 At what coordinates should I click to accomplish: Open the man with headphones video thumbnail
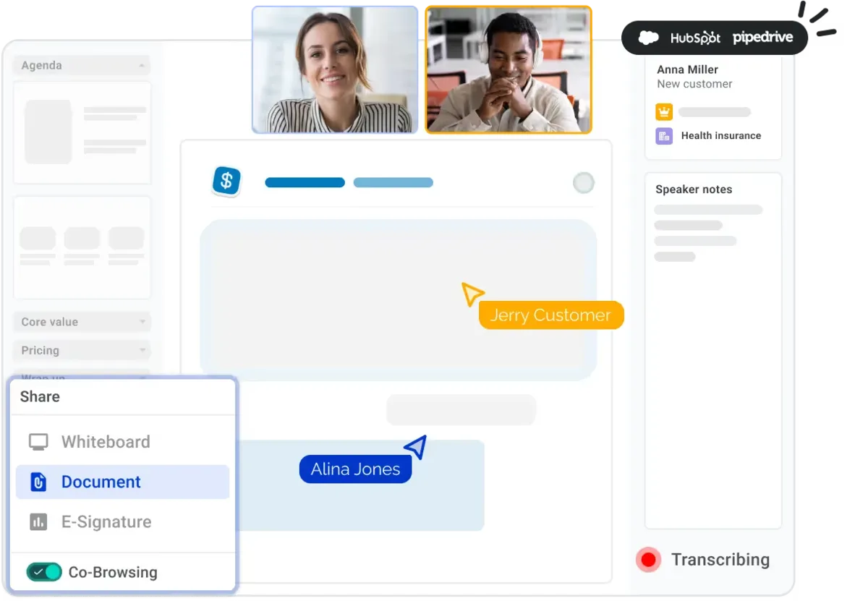tap(509, 70)
